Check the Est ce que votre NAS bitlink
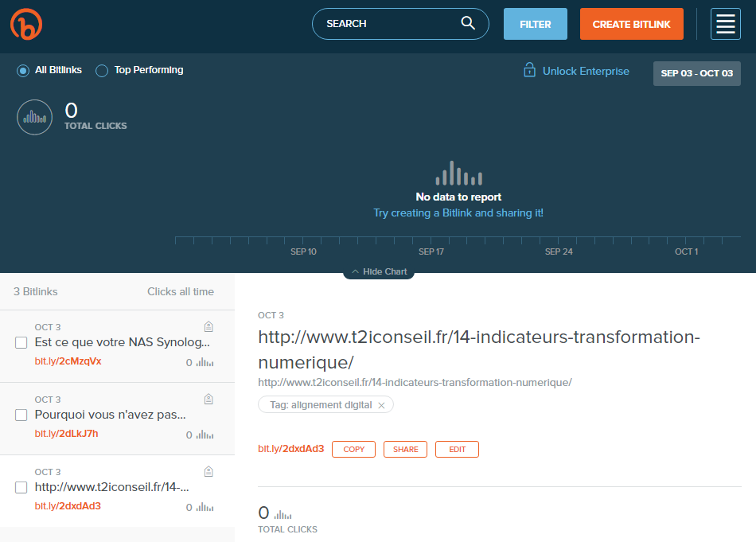 tap(21, 342)
